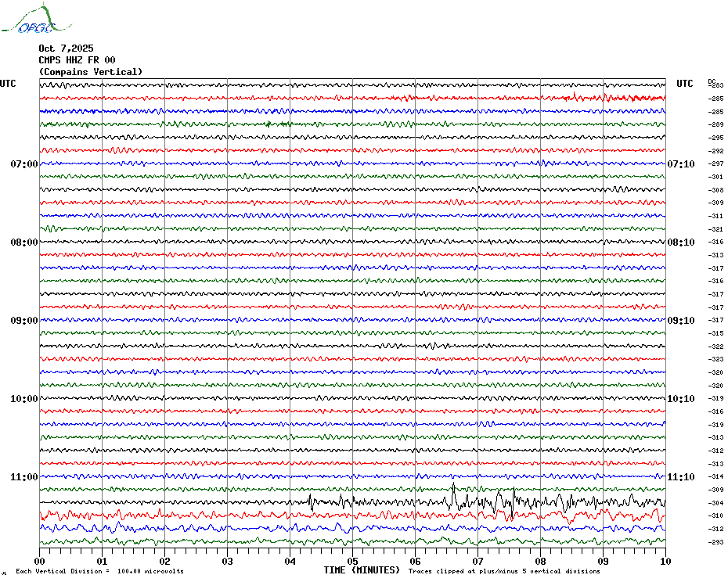The height and width of the screenshot is (582, 728).
Task: Click the DC offset value '-315'
Action: (716, 334)
